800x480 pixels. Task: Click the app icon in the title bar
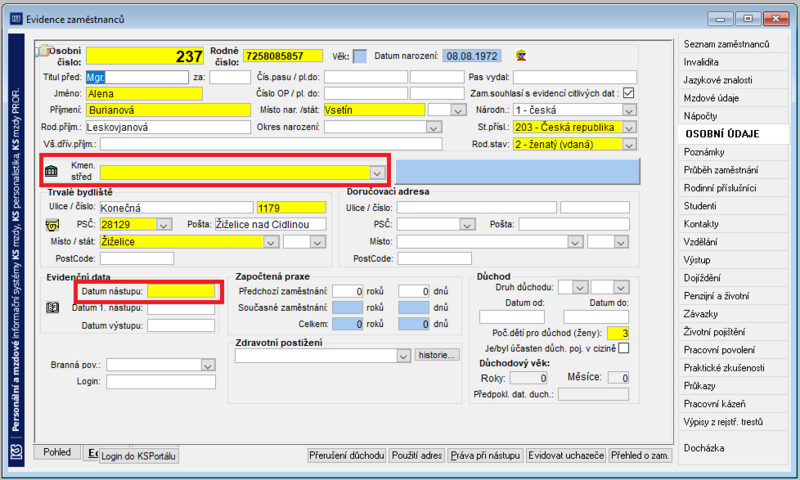[x=16, y=19]
